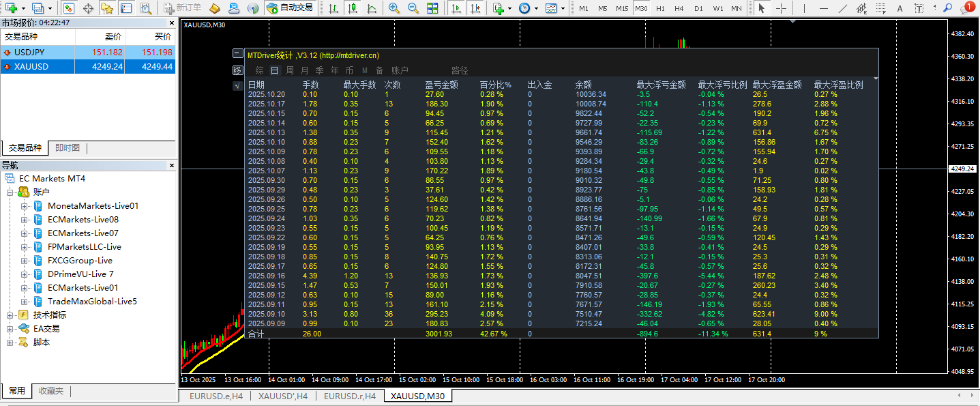This screenshot has height=406, width=980.
Task: Switch to MN timeframe
Action: 737,8
